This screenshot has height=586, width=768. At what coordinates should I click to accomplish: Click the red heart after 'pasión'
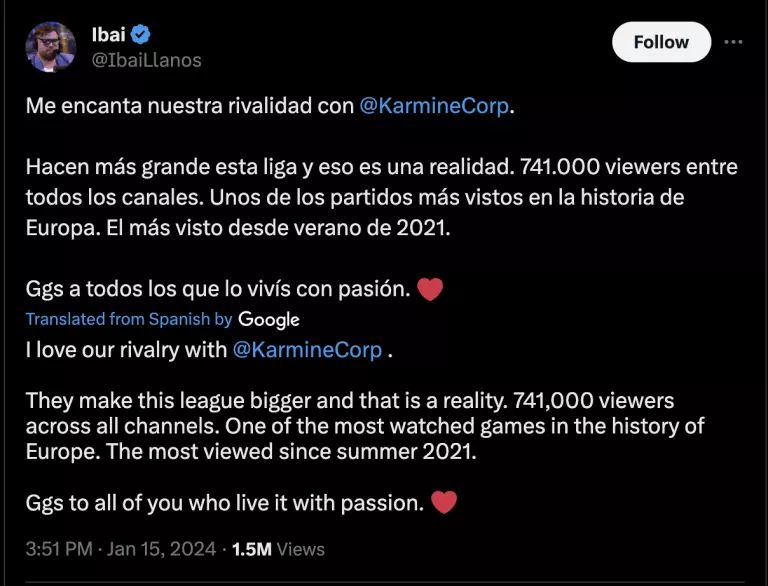click(x=429, y=290)
